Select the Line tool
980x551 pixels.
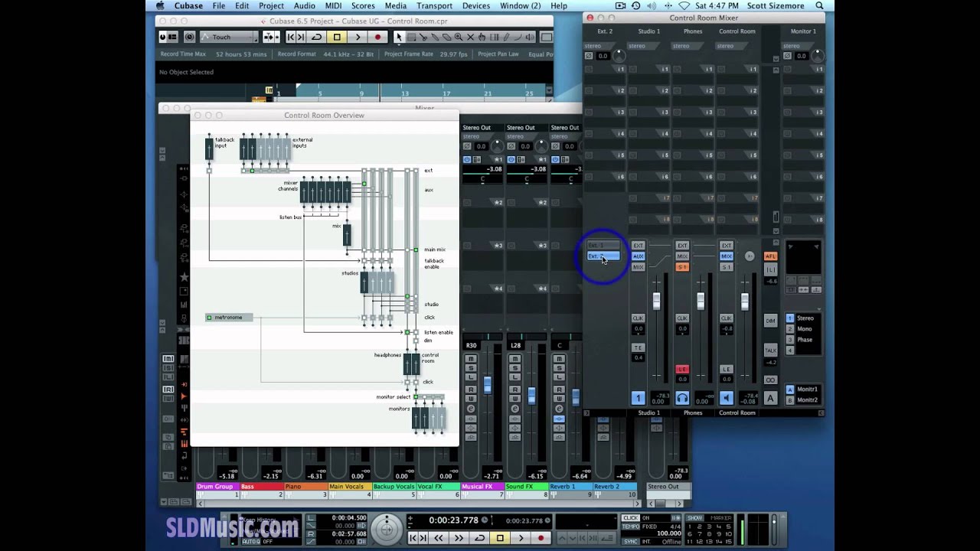(518, 37)
